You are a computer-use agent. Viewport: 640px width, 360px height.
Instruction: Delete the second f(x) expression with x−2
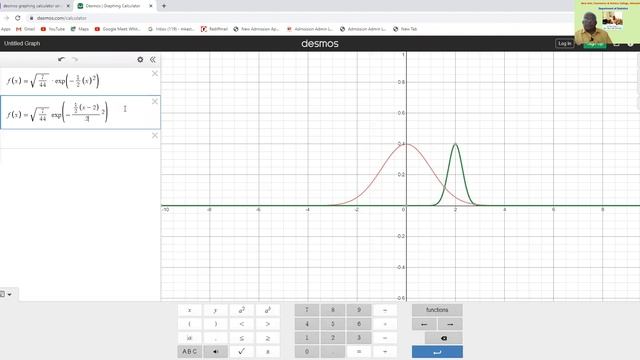tap(155, 101)
